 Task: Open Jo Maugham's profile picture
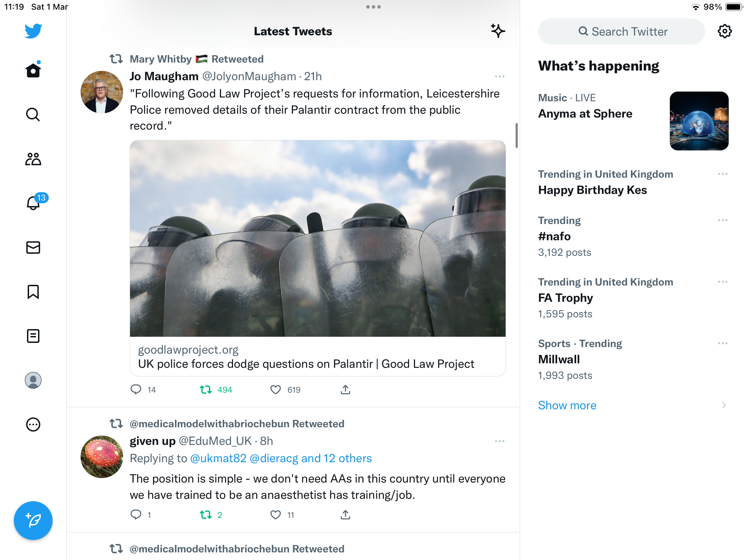pyautogui.click(x=102, y=92)
